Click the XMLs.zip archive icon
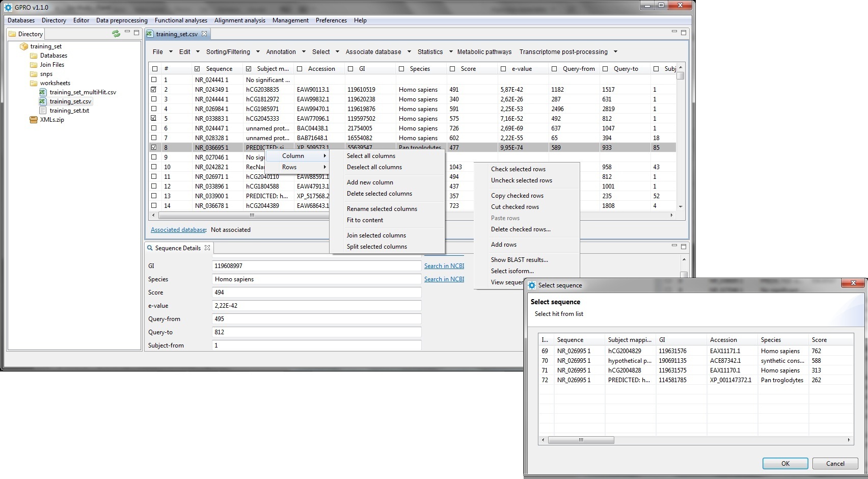The image size is (868, 479). [x=34, y=120]
